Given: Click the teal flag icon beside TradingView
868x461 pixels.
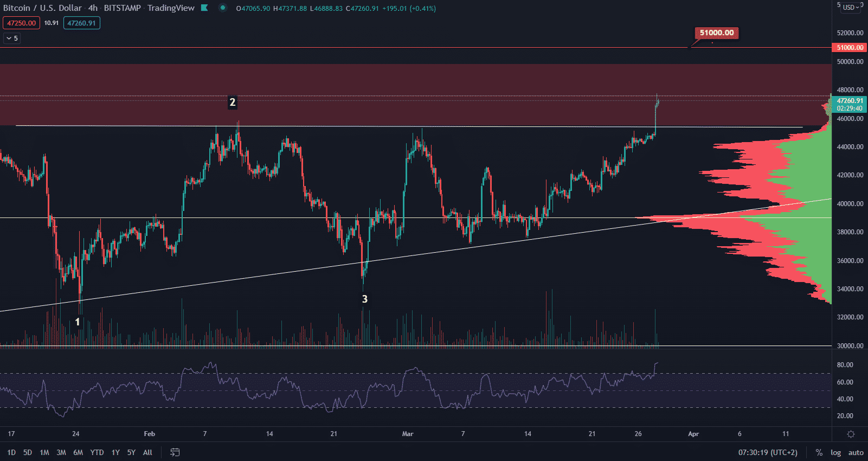Looking at the screenshot, I should tap(204, 8).
